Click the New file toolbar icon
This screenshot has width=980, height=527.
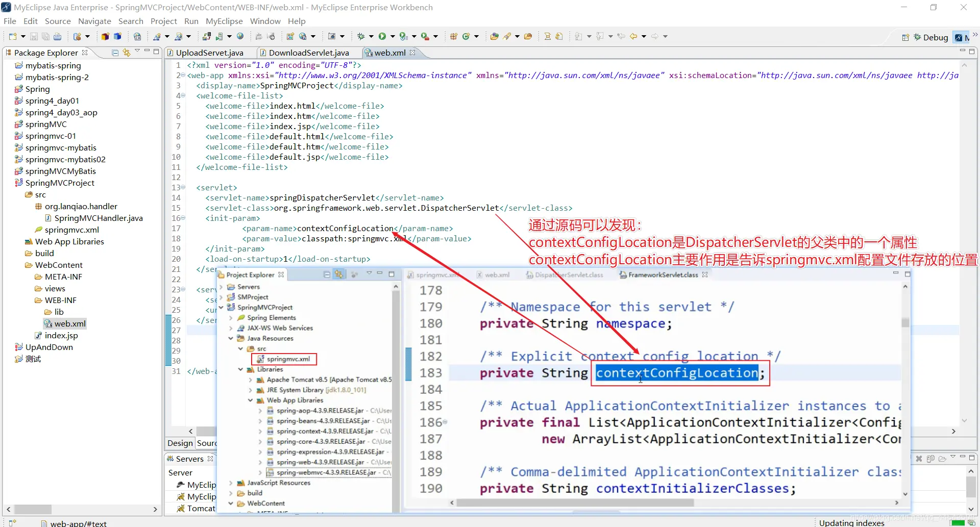(x=13, y=36)
